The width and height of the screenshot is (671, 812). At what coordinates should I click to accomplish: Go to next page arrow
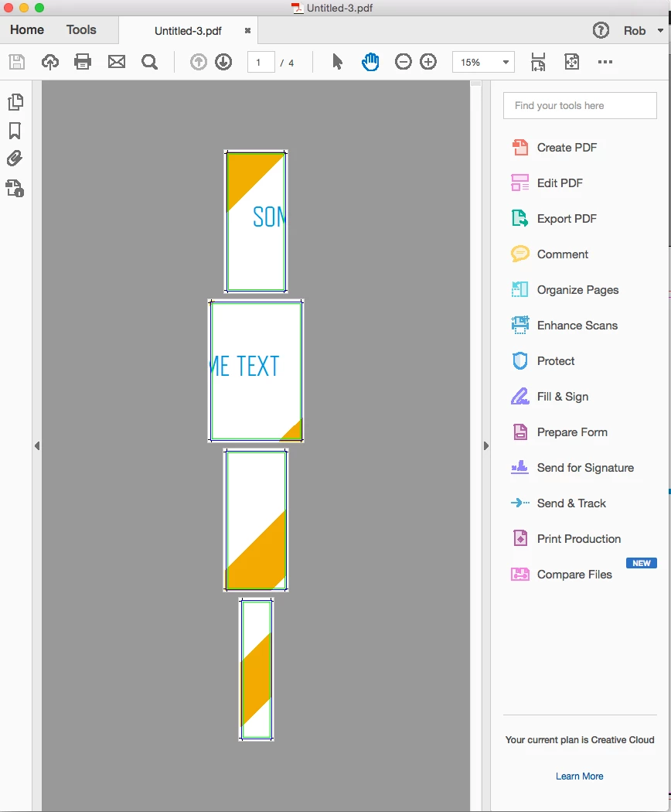pyautogui.click(x=223, y=62)
